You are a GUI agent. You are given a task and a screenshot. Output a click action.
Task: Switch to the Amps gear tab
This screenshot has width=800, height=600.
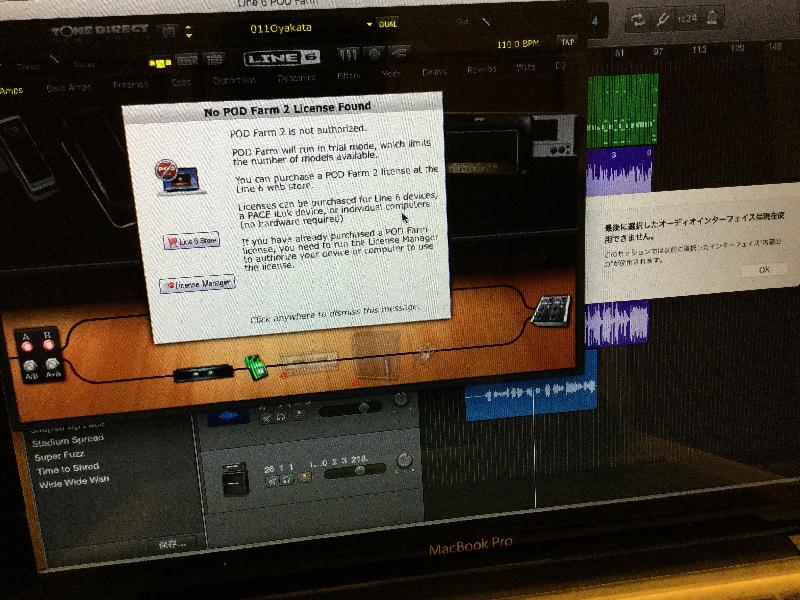point(11,91)
